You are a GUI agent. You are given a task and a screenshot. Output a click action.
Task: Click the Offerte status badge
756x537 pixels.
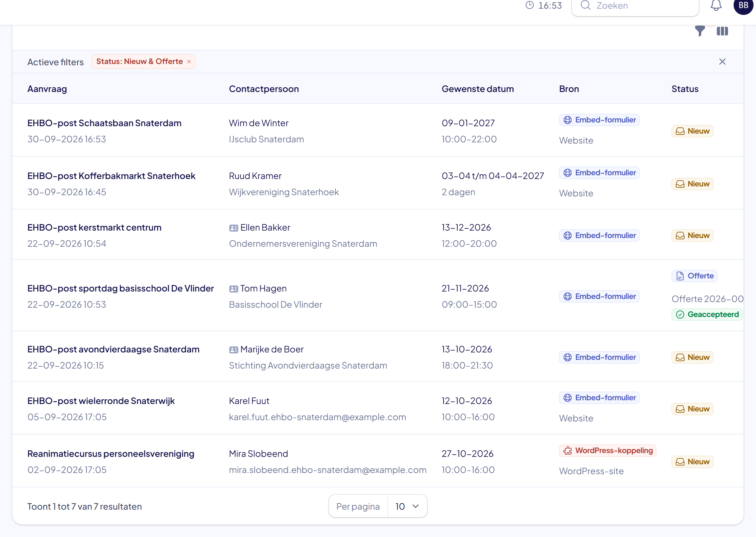[694, 276]
